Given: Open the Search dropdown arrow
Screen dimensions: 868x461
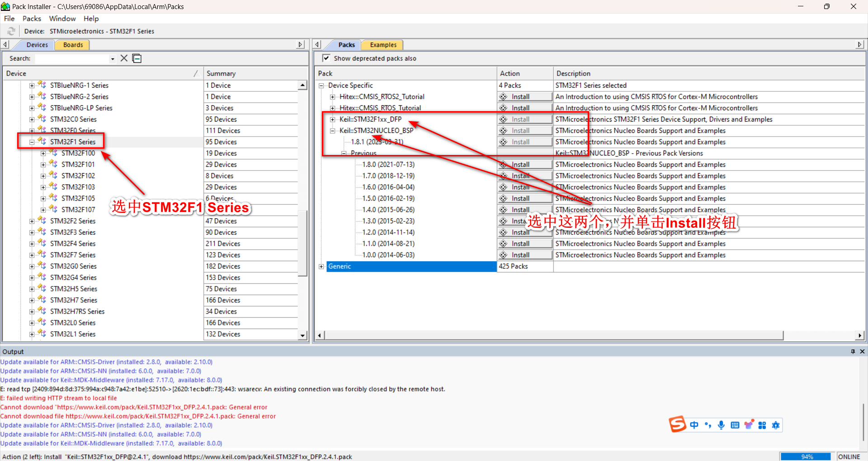Looking at the screenshot, I should point(112,59).
